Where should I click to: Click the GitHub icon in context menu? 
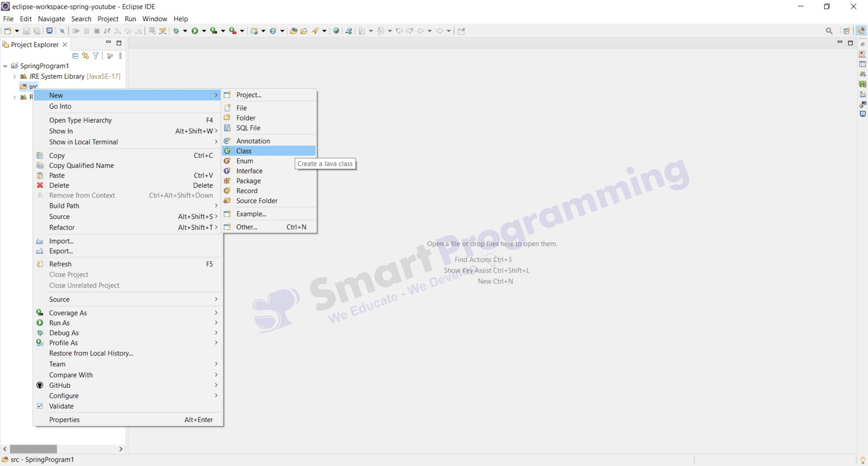[x=40, y=385]
